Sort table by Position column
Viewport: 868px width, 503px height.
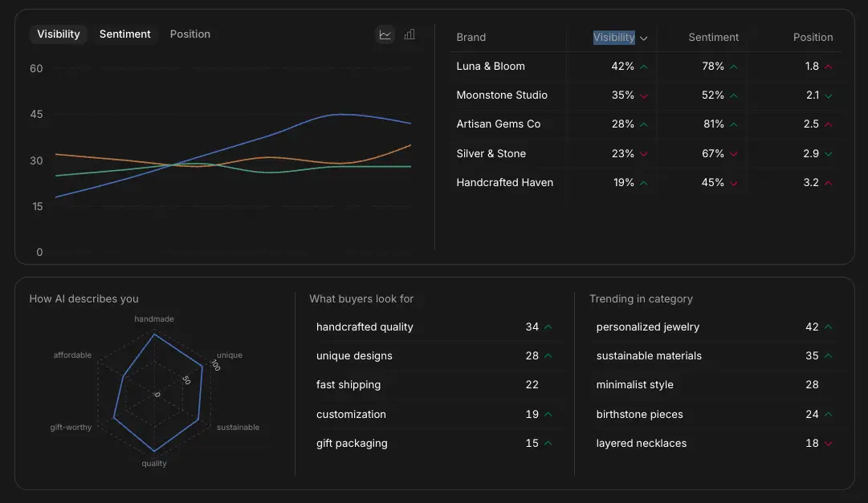tap(813, 38)
